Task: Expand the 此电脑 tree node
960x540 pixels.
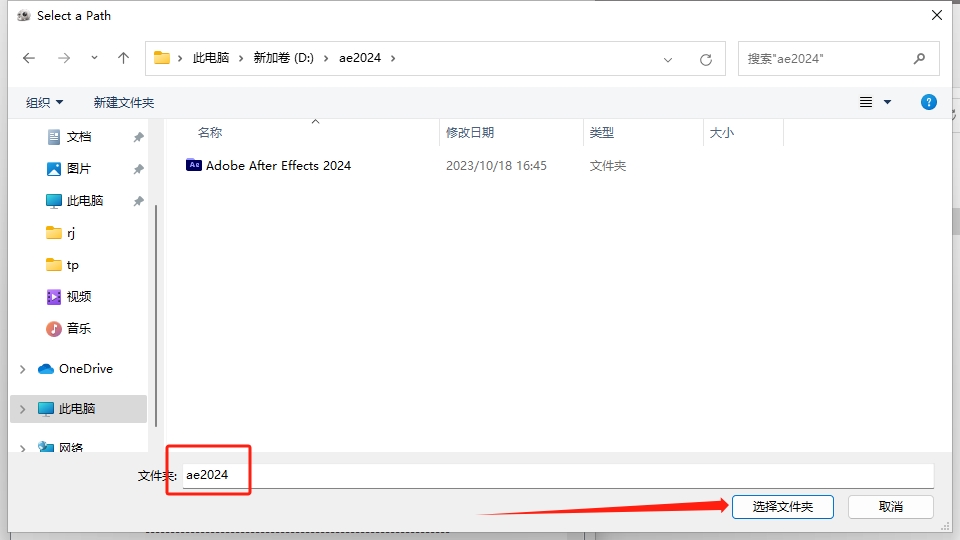Action: click(x=23, y=409)
